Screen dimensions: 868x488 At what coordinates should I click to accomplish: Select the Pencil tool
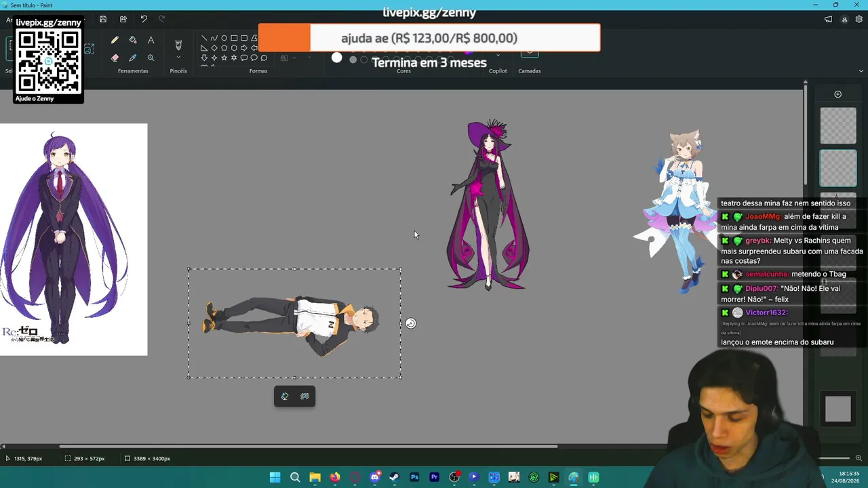tap(115, 41)
